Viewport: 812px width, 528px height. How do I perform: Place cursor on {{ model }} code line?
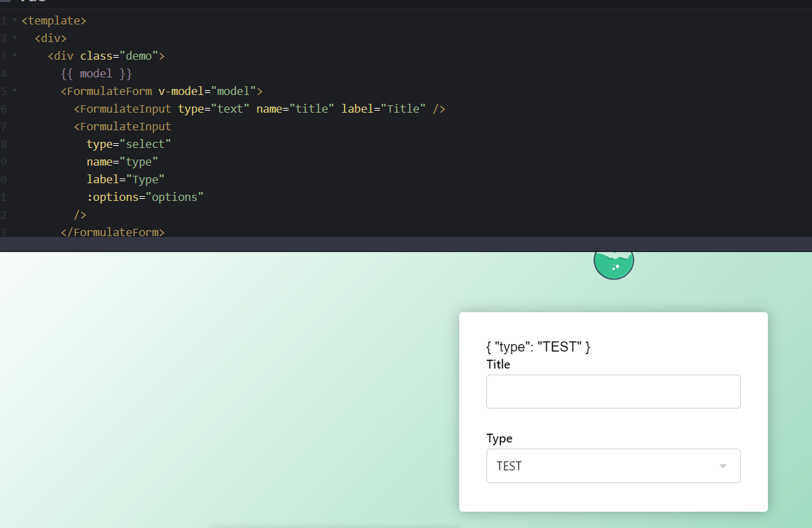[x=96, y=73]
